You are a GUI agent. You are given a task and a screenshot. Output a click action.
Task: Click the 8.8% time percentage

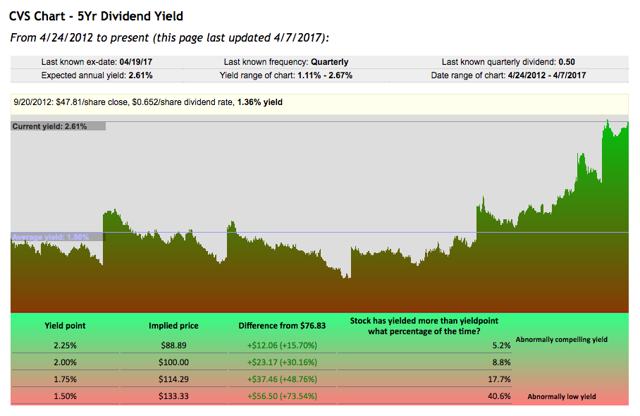501,363
